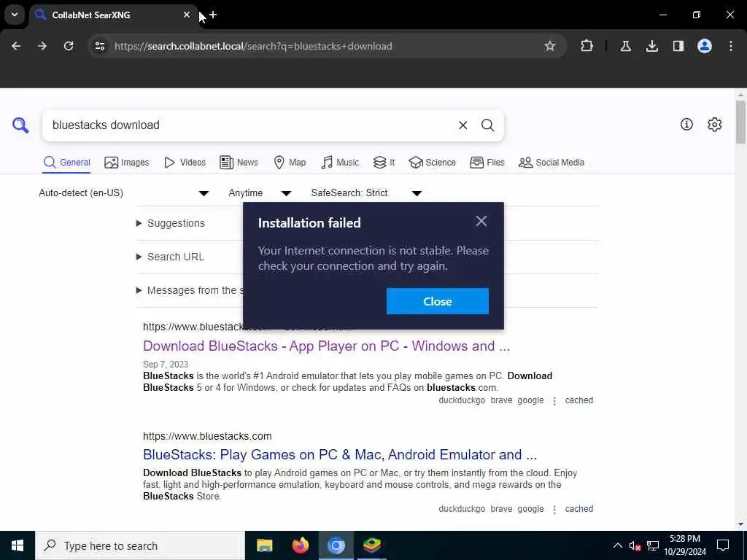The image size is (747, 560).
Task: Open cached link of second result
Action: 578,509
